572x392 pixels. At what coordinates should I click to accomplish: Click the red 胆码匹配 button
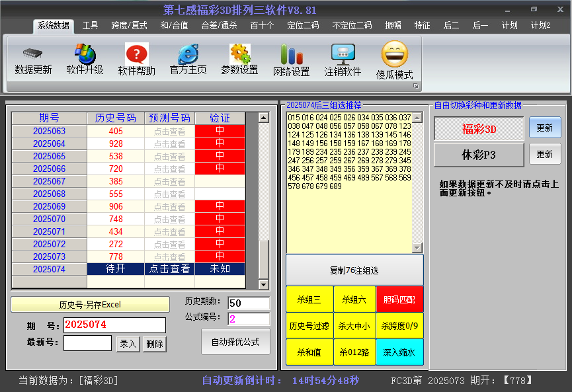pyautogui.click(x=399, y=299)
